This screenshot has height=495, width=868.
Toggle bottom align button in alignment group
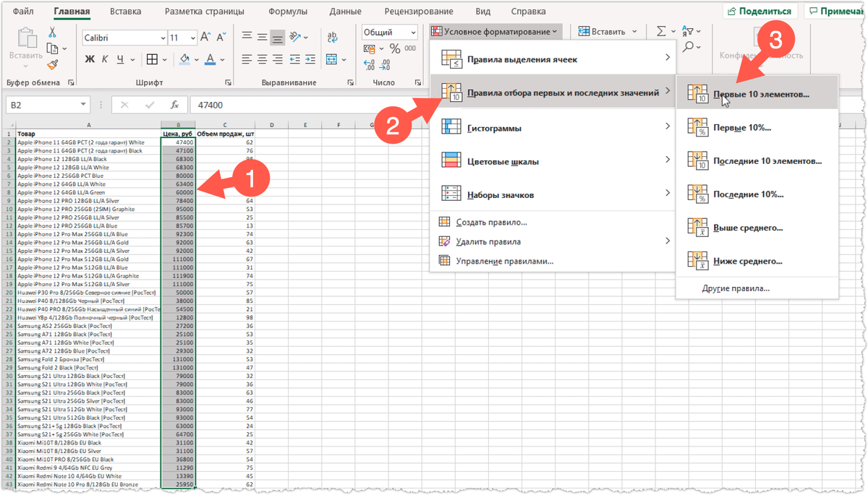pos(277,37)
